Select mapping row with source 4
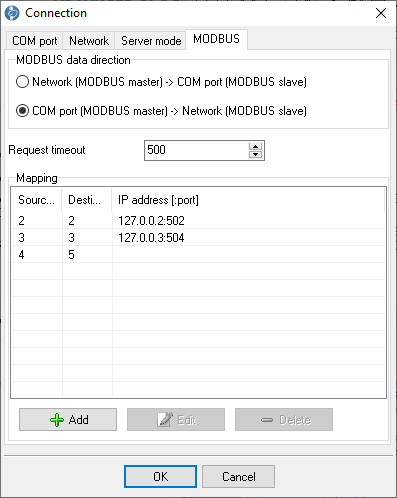Viewport: 397px width, 498px height. [198, 255]
